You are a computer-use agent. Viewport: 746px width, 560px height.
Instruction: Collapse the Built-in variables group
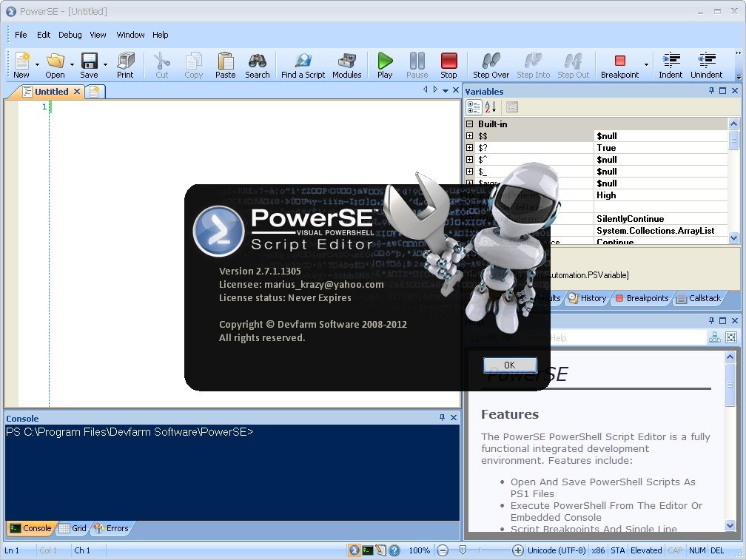469,124
